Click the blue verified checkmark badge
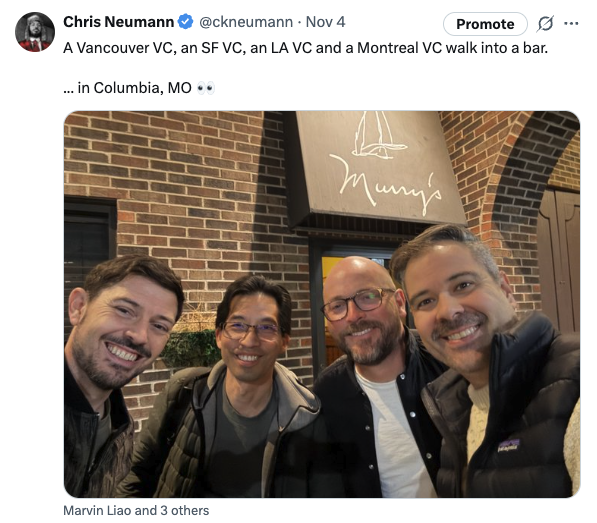Image resolution: width=597 pixels, height=523 pixels. (x=186, y=22)
